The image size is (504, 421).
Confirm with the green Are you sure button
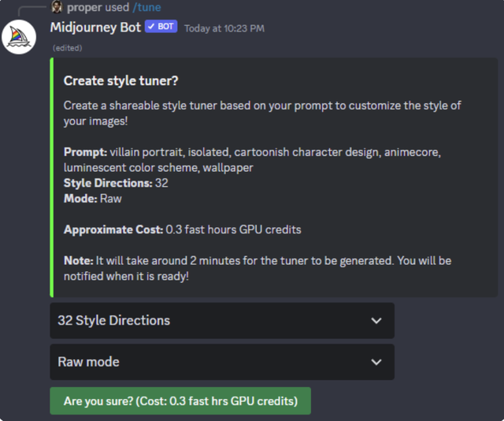(180, 401)
